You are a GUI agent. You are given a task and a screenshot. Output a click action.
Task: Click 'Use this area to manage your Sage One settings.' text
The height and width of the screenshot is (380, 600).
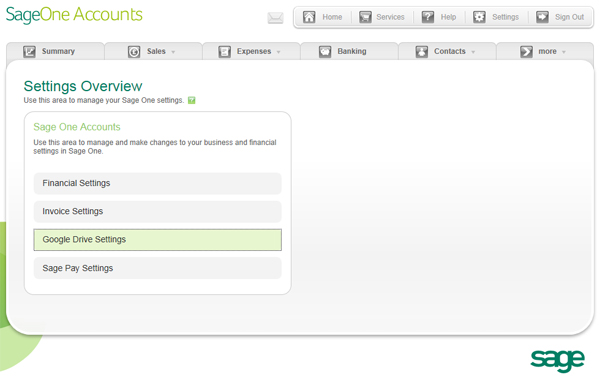104,100
